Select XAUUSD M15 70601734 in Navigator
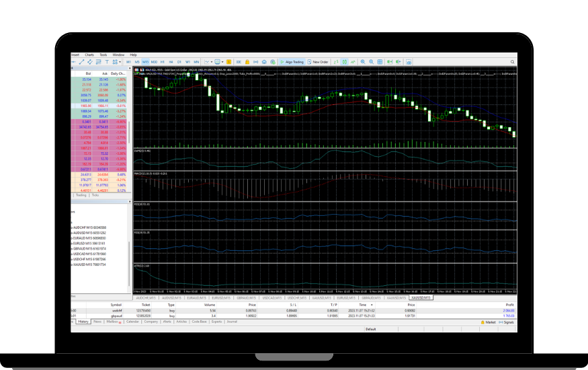The height and width of the screenshot is (370, 588). point(89,264)
